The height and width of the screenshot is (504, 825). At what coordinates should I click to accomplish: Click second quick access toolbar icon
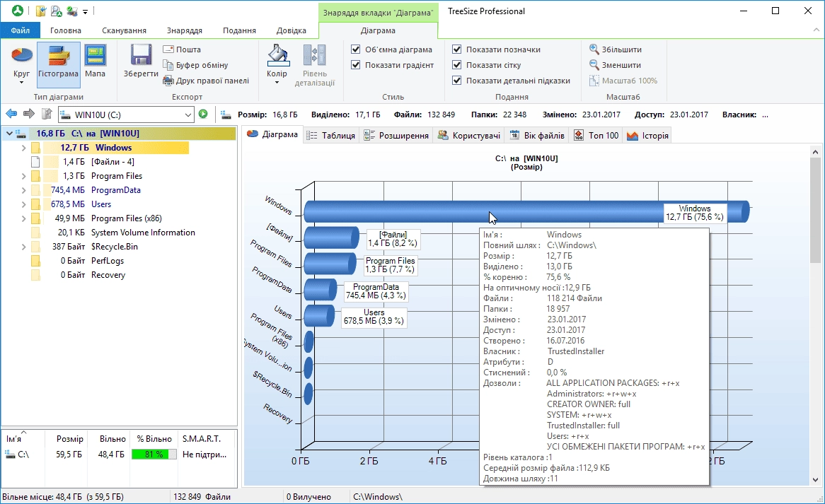(57, 11)
